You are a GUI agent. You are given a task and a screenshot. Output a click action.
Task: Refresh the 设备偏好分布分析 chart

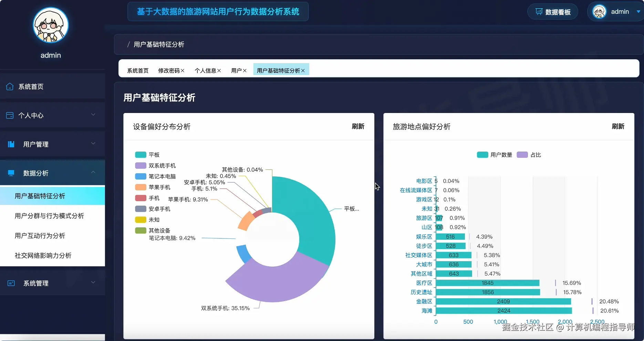[358, 126]
